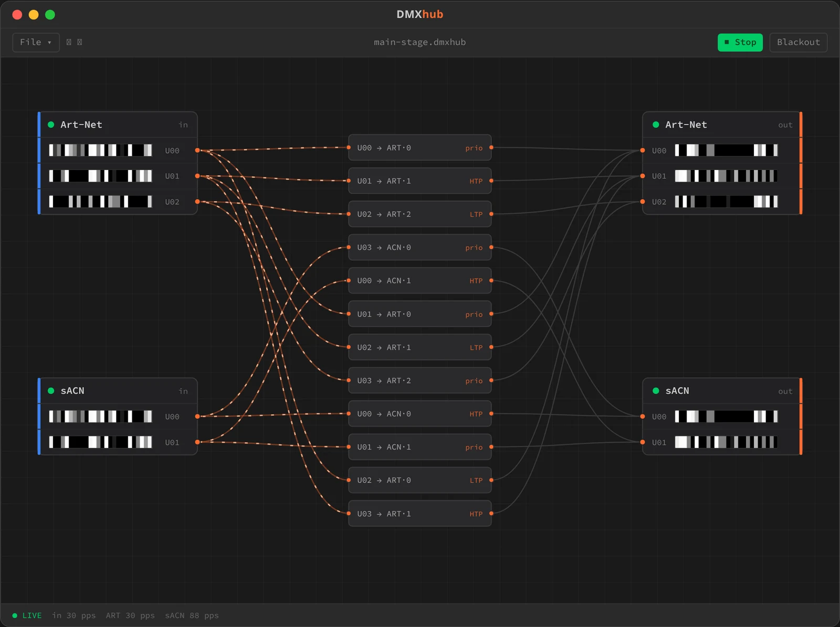
Task: Click input port of Art-Net out U00
Action: pyautogui.click(x=643, y=150)
